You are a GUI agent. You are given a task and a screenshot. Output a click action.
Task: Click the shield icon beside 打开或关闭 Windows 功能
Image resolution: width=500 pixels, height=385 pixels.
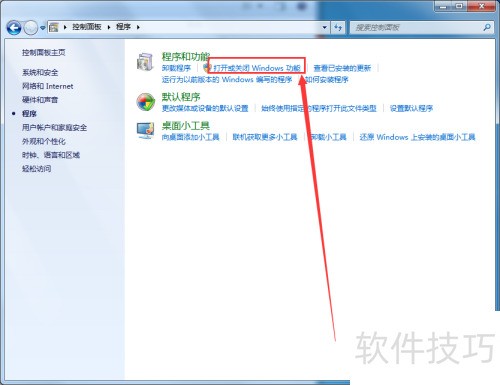click(207, 68)
